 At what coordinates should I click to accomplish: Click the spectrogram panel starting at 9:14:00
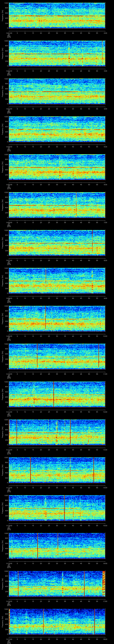[x=57, y=508]
